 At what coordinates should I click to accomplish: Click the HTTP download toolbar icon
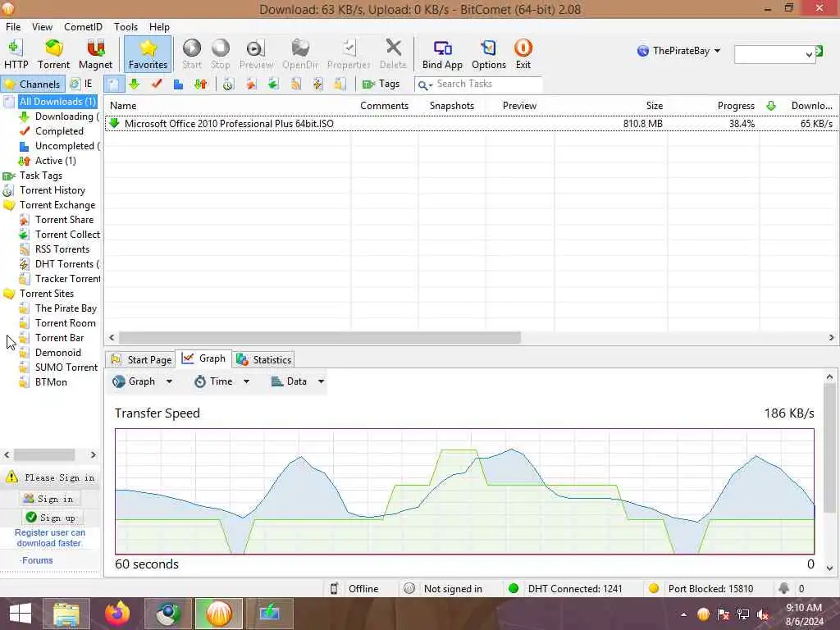coord(16,54)
